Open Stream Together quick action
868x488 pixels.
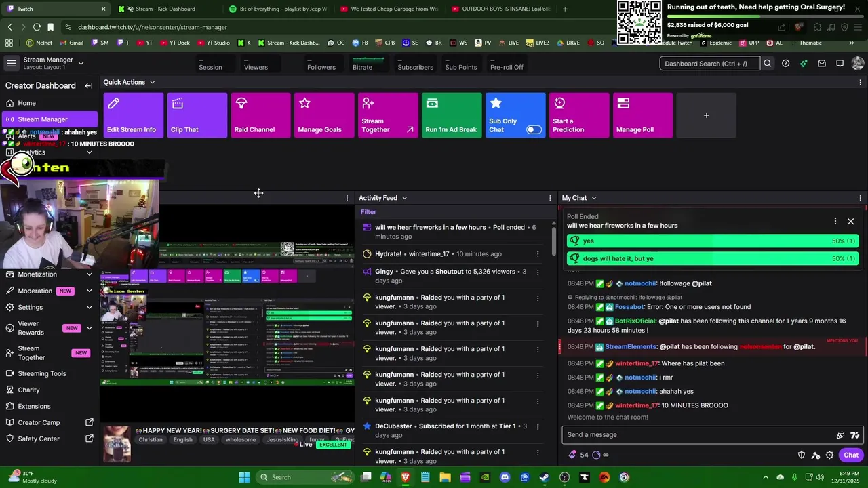click(x=388, y=115)
